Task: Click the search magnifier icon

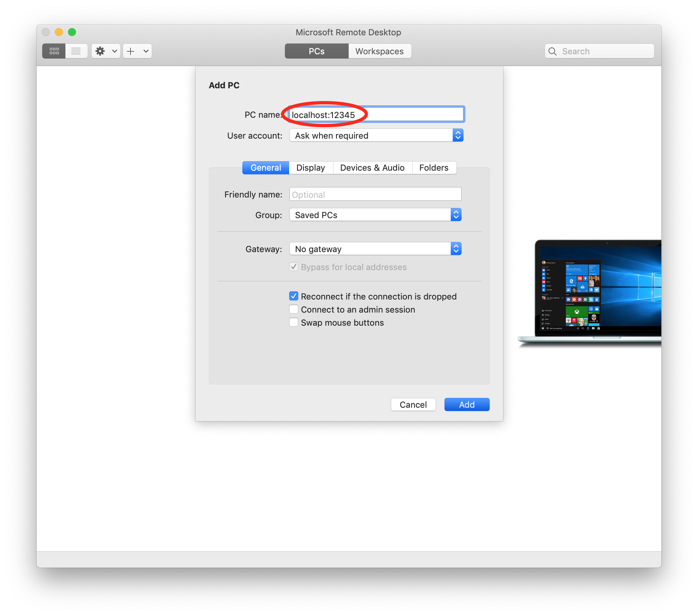Action: point(552,51)
